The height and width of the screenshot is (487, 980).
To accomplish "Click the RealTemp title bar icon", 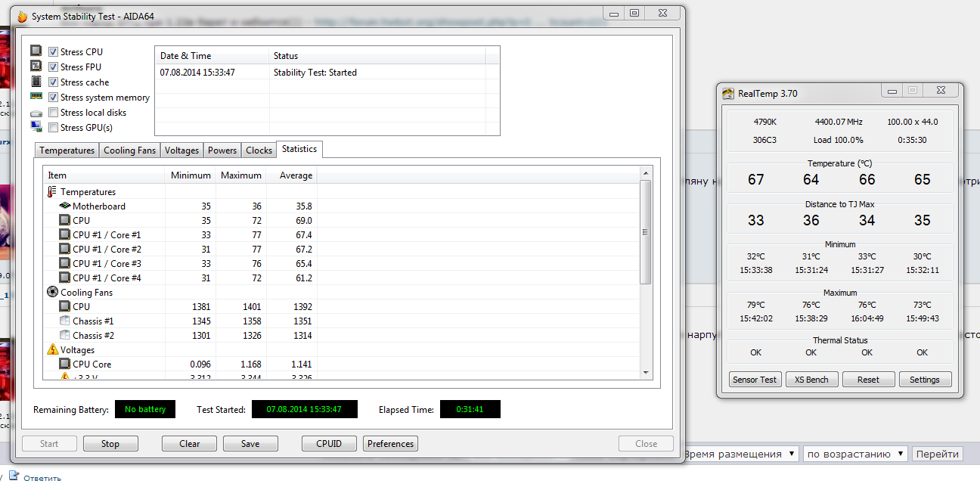I will (728, 94).
